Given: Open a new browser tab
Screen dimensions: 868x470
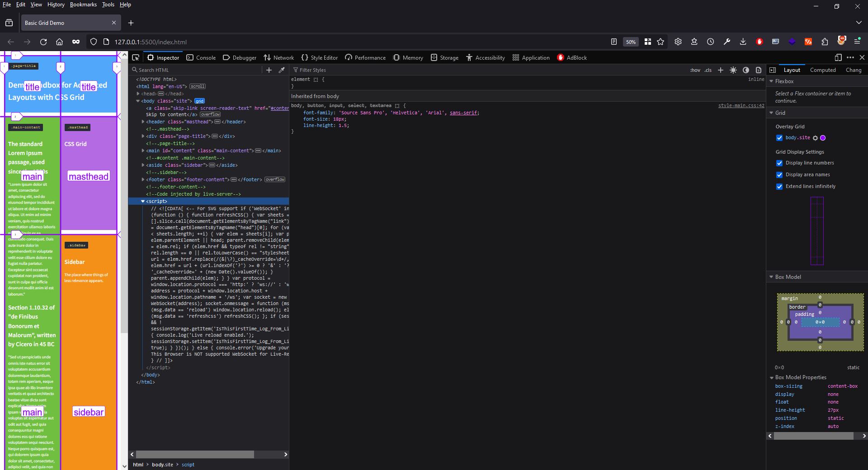Looking at the screenshot, I should coord(131,23).
